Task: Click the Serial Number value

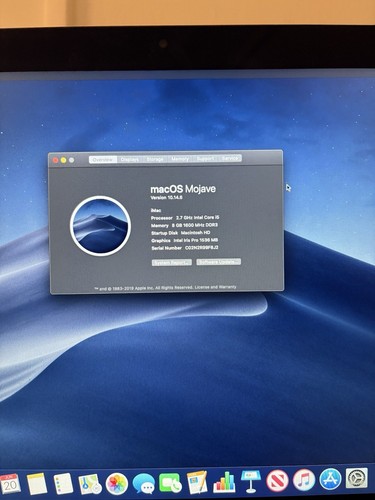Action: (x=202, y=248)
